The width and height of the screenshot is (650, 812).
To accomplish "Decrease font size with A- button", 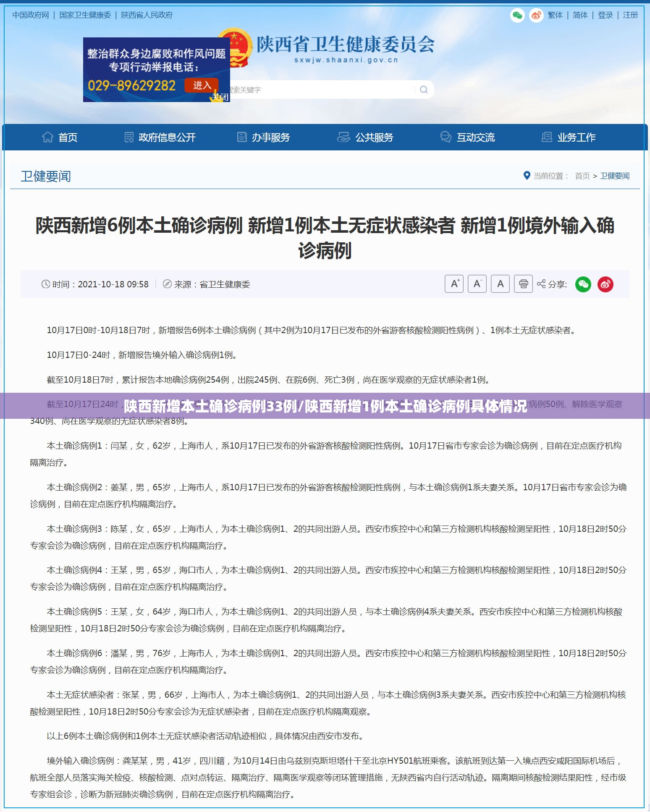I will [x=477, y=284].
